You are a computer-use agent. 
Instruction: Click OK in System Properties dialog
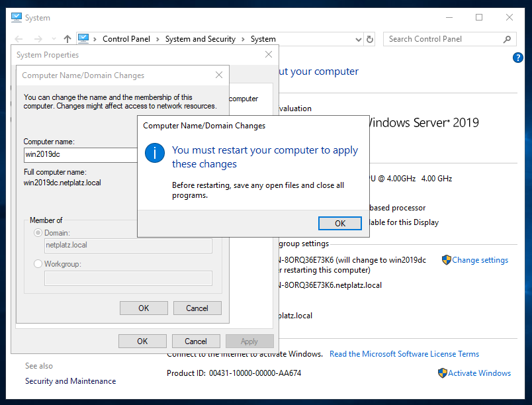[x=142, y=341]
